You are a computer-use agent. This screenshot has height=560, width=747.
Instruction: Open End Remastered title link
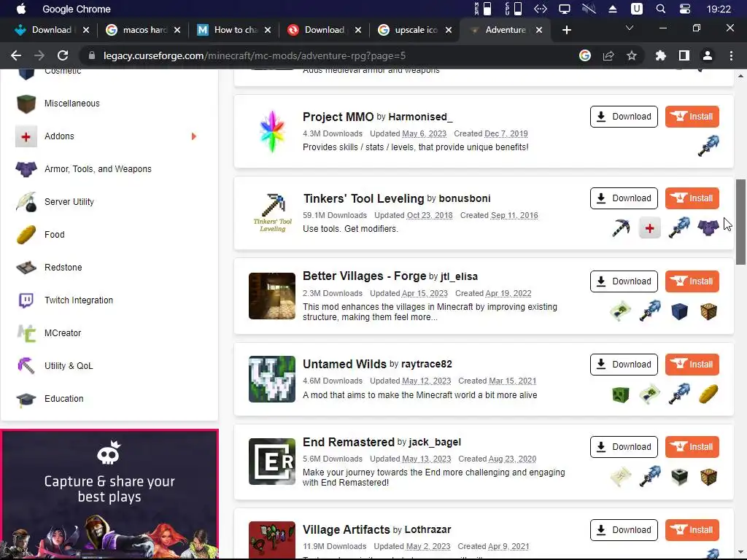pyautogui.click(x=348, y=443)
